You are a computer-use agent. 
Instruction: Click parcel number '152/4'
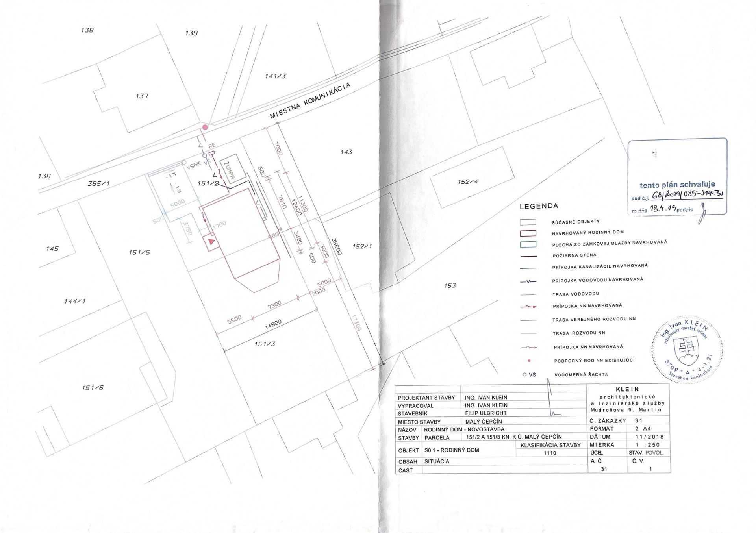[468, 181]
